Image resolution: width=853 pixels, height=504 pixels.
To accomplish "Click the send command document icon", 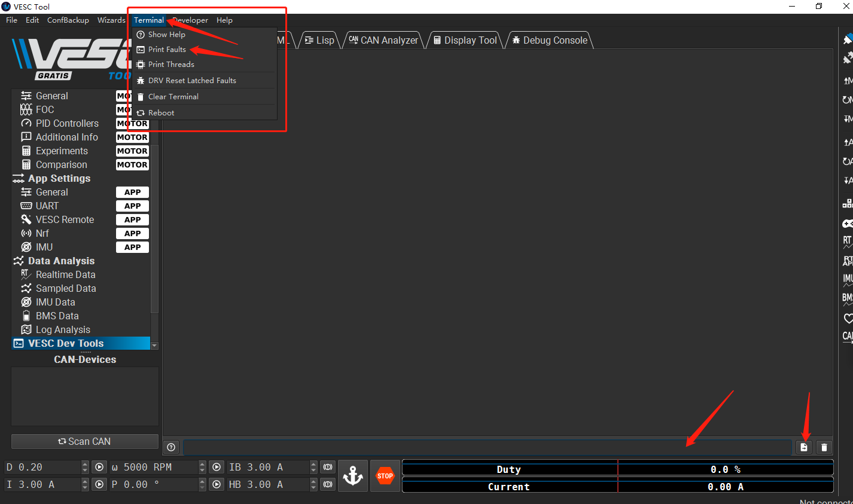I will click(x=804, y=447).
